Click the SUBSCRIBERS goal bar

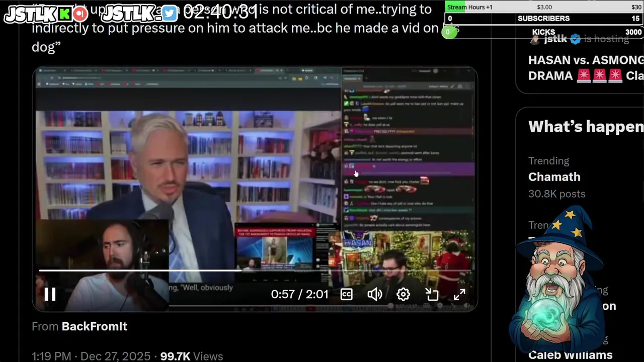pyautogui.click(x=543, y=18)
